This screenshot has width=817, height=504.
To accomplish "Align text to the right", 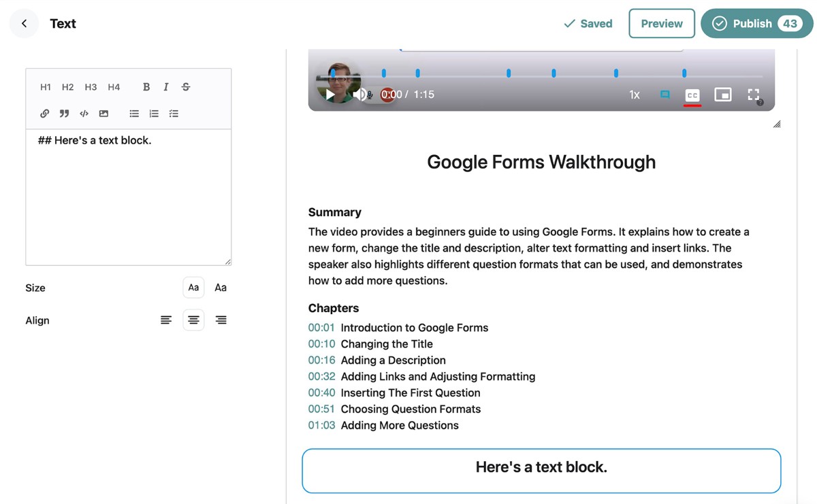I will (x=221, y=320).
